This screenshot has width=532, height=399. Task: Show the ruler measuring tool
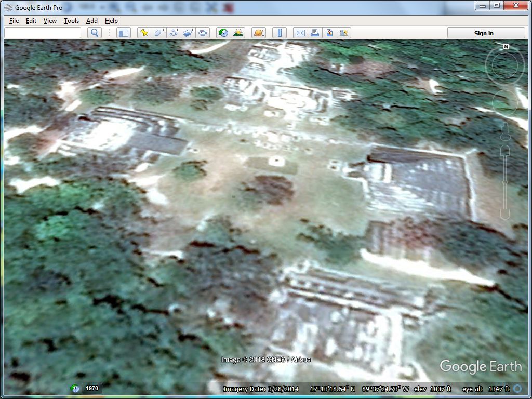(280, 33)
